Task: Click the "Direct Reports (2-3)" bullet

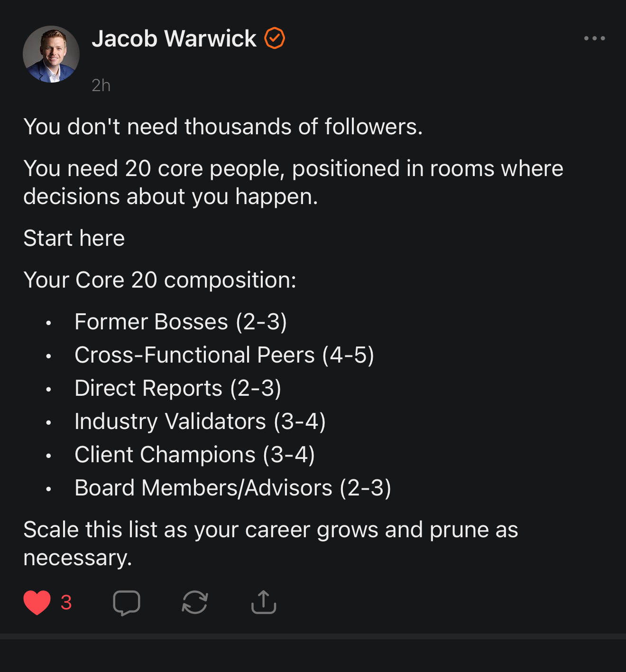Action: [178, 388]
